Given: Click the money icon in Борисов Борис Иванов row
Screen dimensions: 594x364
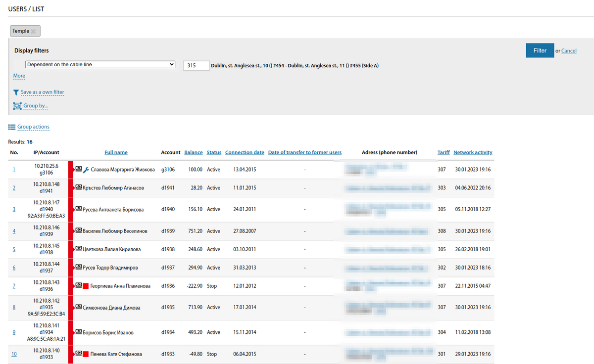Looking at the screenshot, I should click(x=78, y=332).
